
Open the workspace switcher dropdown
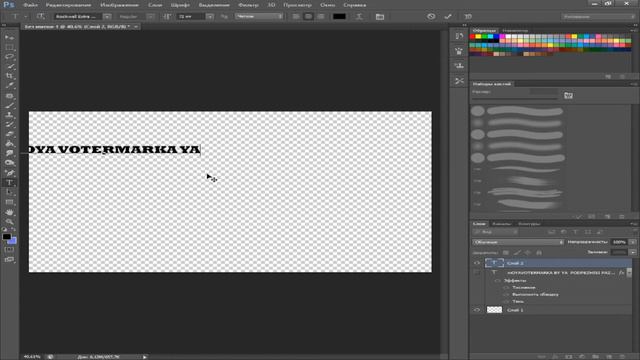click(598, 17)
